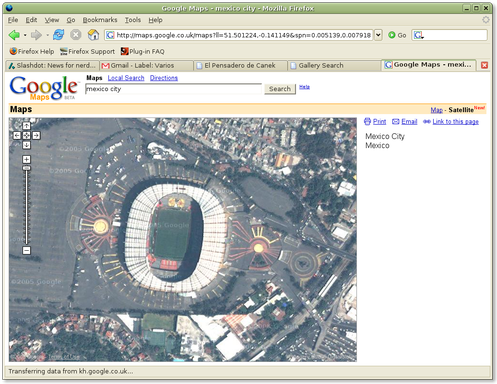Screen dimensions: 497x384
Task: Expand the URL bar history dropdown
Action: tap(378, 35)
